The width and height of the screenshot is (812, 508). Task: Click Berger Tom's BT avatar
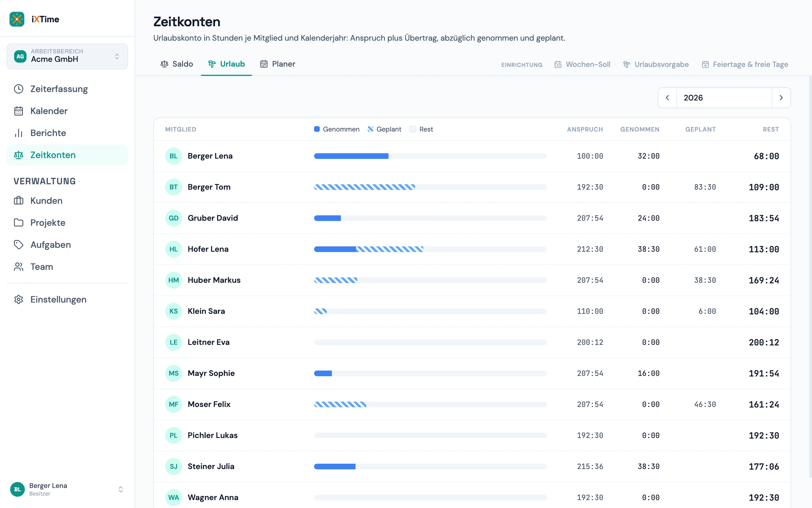[x=173, y=187]
